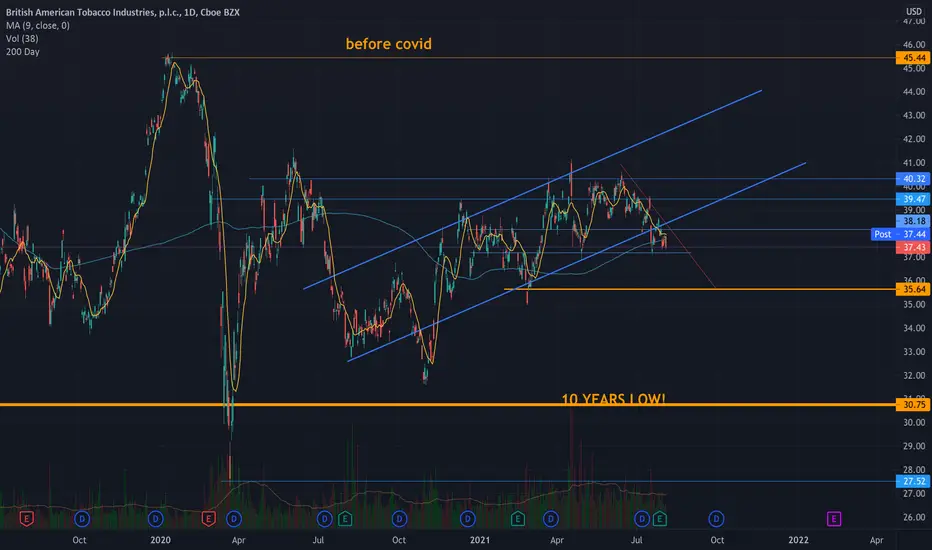Click the 33.00 tick on the price scale
The image size is (932, 550).
tap(914, 351)
